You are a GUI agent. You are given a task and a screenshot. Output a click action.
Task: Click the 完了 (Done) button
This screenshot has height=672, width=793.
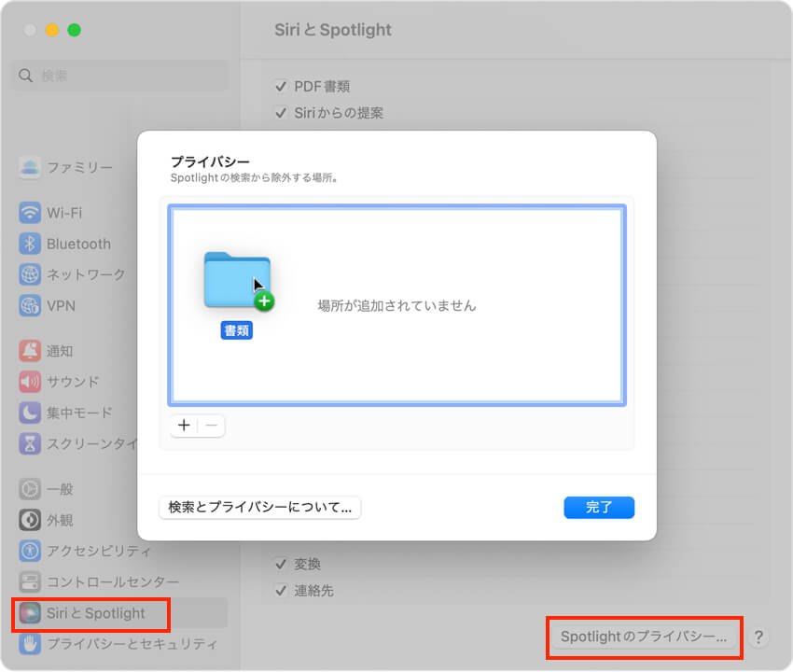point(598,507)
